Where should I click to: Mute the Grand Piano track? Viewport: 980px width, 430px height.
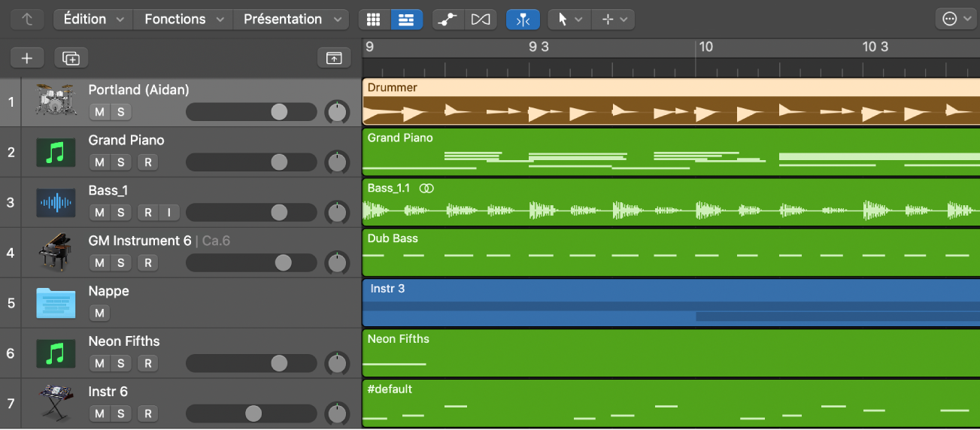click(x=99, y=162)
